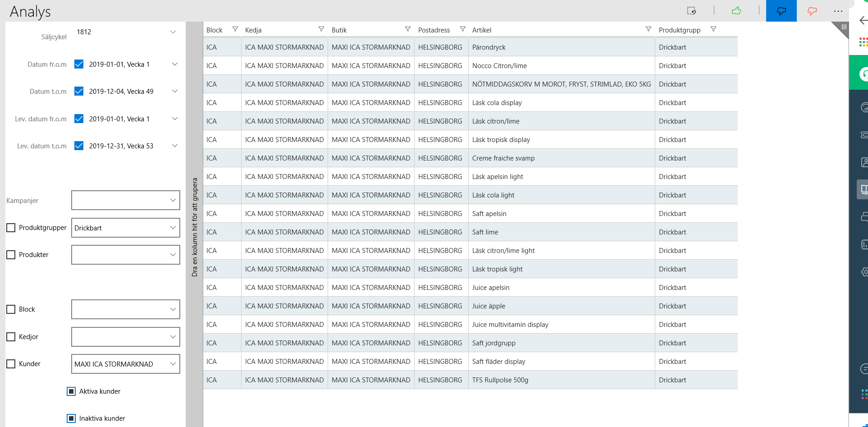Click the highlighted black thumbs-down button

click(781, 11)
